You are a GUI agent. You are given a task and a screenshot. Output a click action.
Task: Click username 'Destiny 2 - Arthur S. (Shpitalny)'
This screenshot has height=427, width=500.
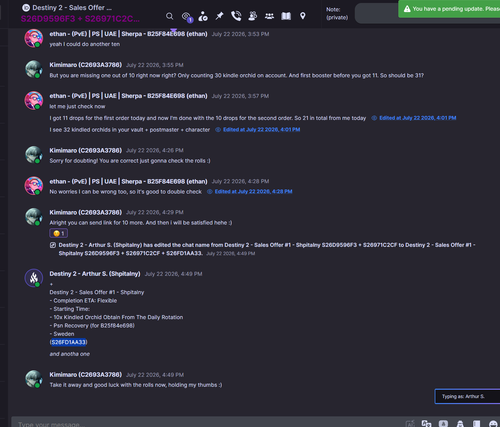coord(95,274)
